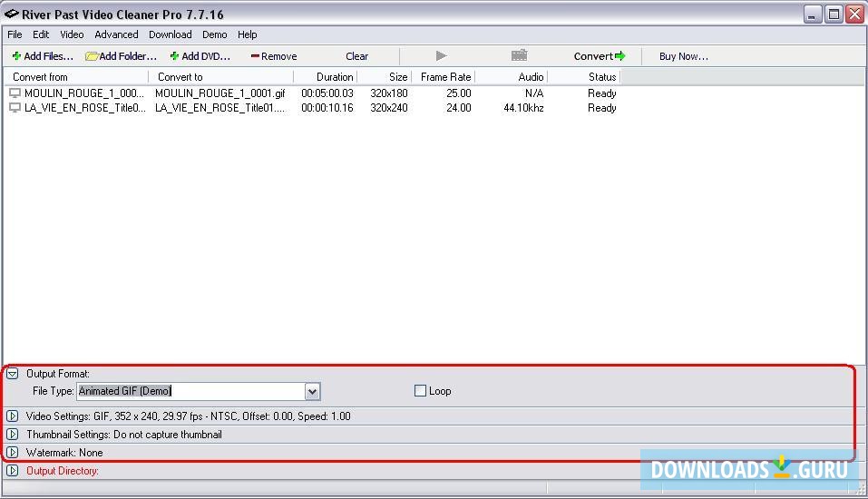868x499 pixels.
Task: Click the Duration column header
Action: 325,77
